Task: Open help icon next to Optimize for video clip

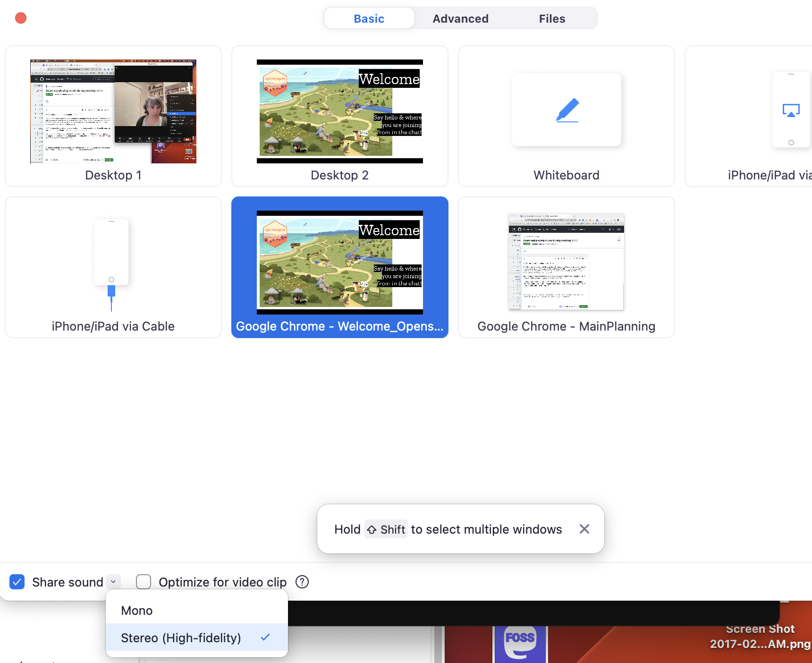Action: tap(302, 582)
